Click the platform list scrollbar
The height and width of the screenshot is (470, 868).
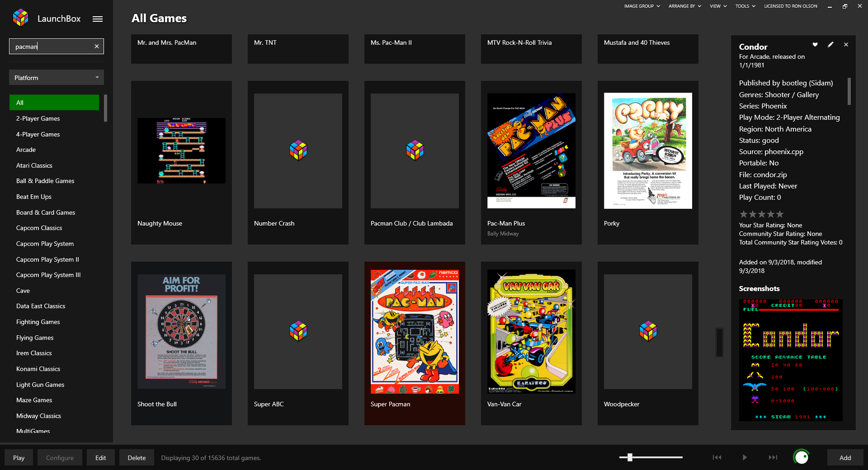coord(105,108)
